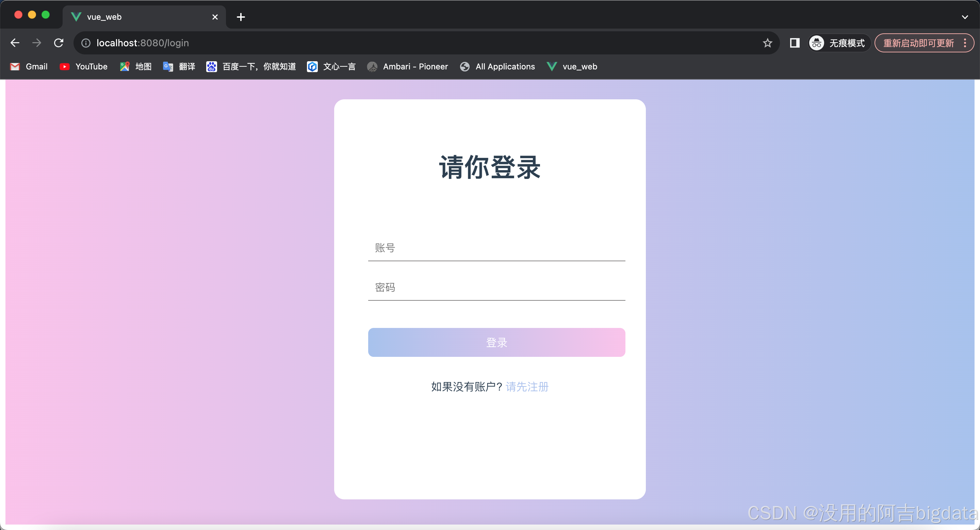980x530 pixels.
Task: Focus the 账号 account input field
Action: click(x=496, y=248)
